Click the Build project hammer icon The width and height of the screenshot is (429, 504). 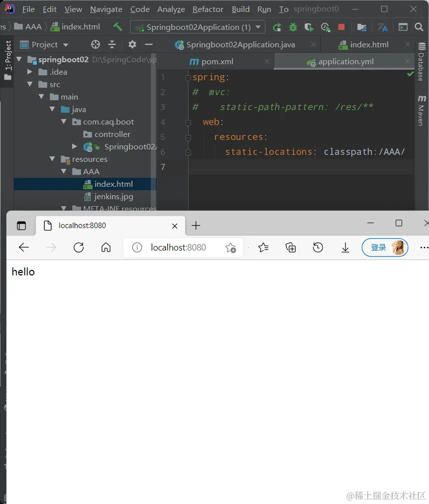[117, 27]
